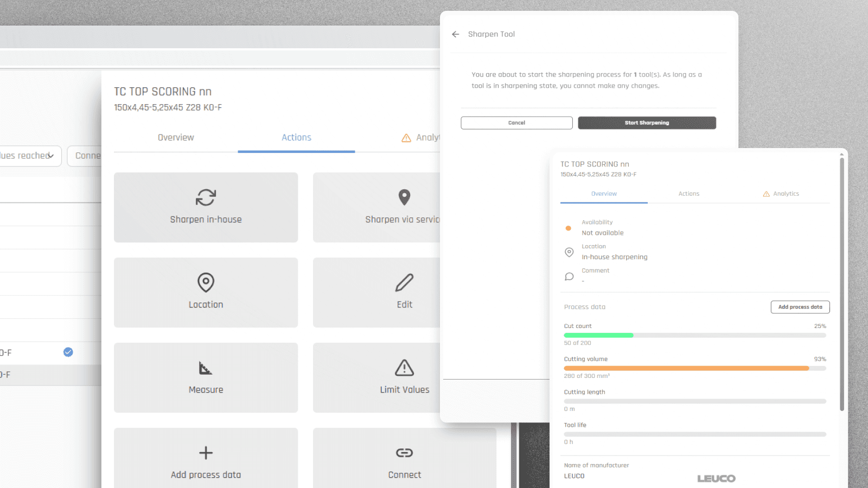Viewport: 868px width, 488px height.
Task: Click the Location marker icon tile
Action: coord(206,292)
